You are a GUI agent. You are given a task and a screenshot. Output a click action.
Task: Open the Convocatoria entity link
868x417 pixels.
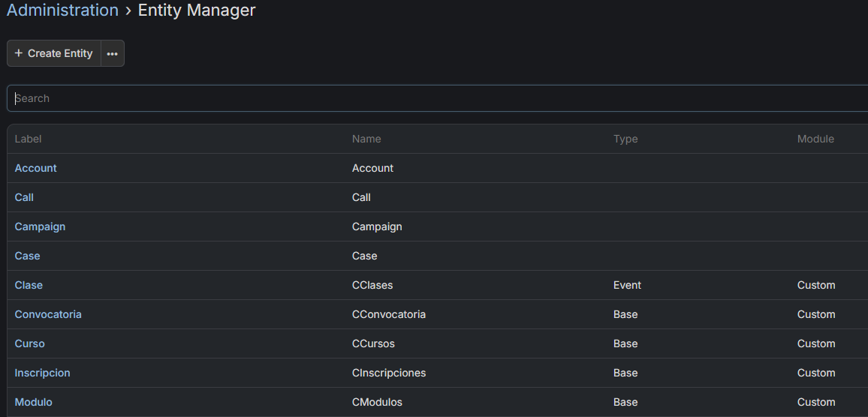[x=48, y=314]
